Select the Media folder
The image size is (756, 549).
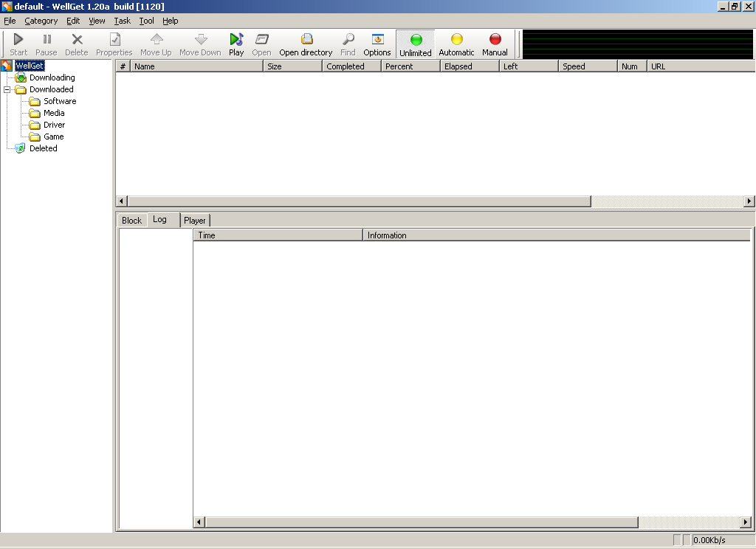[54, 113]
